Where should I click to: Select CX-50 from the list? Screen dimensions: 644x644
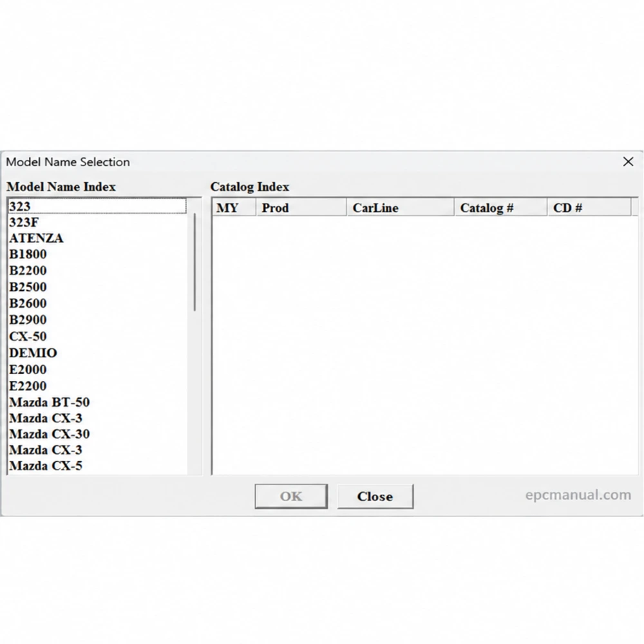pos(97,336)
